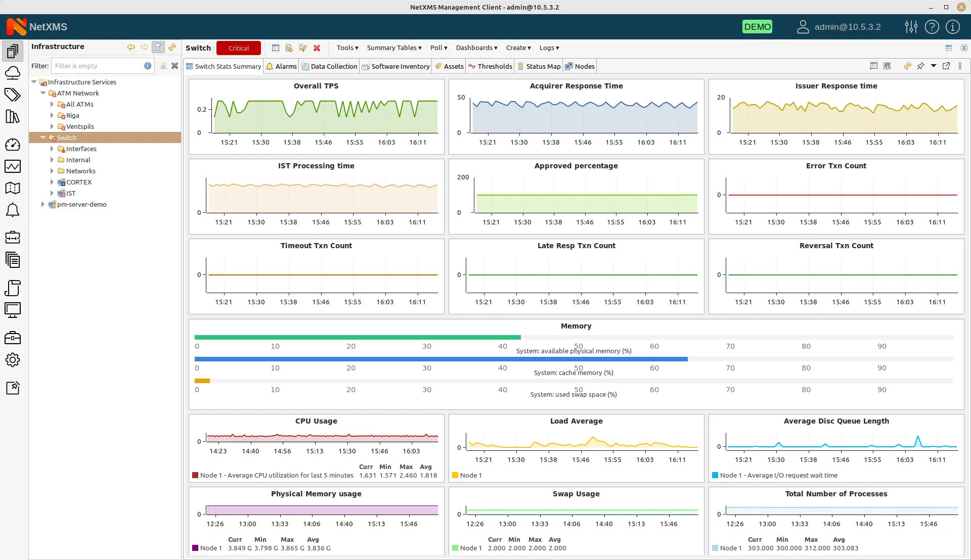The height and width of the screenshot is (560, 971).
Task: Open the Graphs perspective icon in sidebar
Action: pyautogui.click(x=13, y=166)
